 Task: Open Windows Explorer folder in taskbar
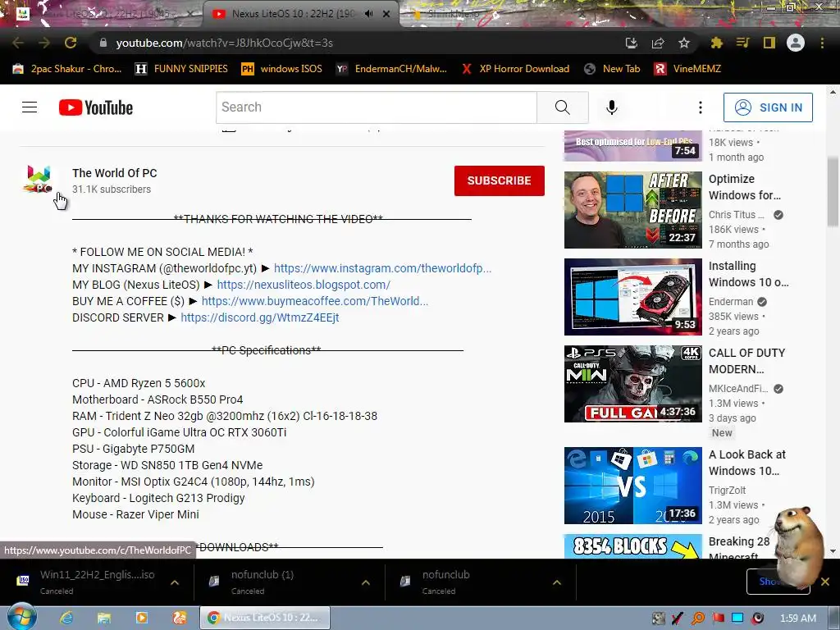(x=104, y=618)
